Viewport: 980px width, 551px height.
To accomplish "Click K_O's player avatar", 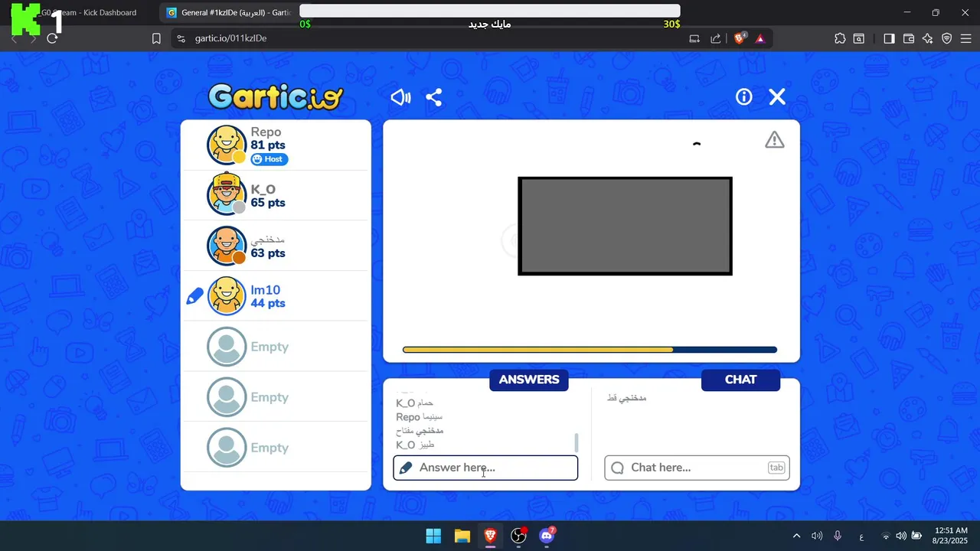I will tap(227, 194).
